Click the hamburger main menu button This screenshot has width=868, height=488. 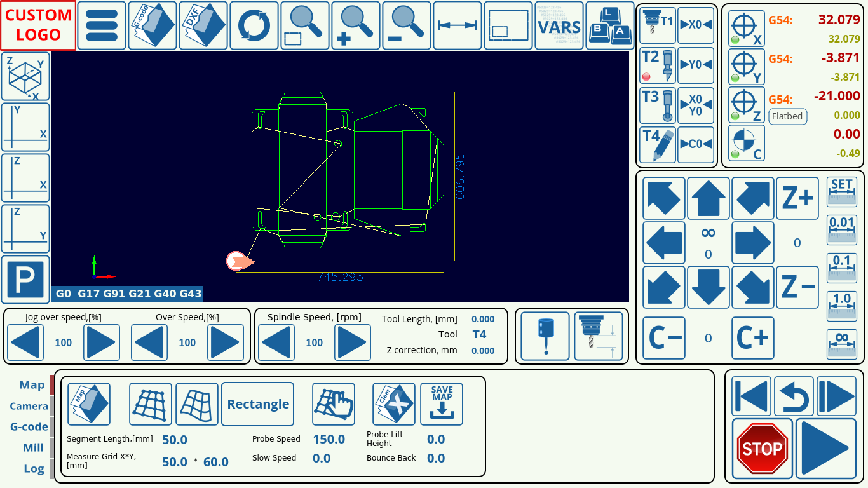(102, 25)
